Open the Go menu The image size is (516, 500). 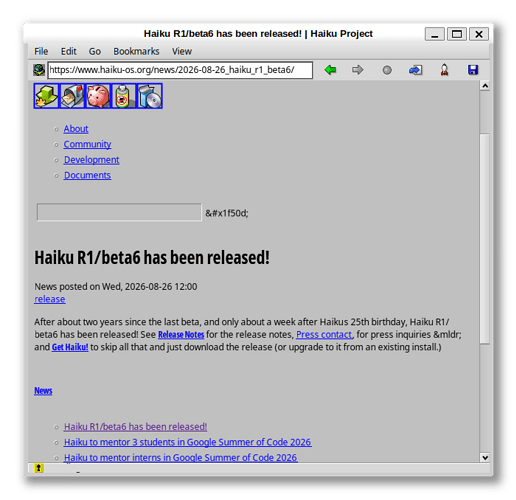pos(95,51)
